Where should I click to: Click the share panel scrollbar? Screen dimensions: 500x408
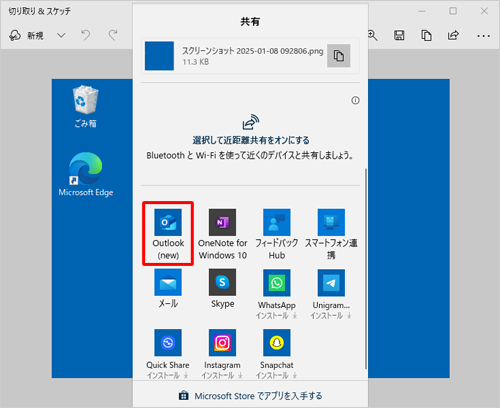(x=366, y=269)
